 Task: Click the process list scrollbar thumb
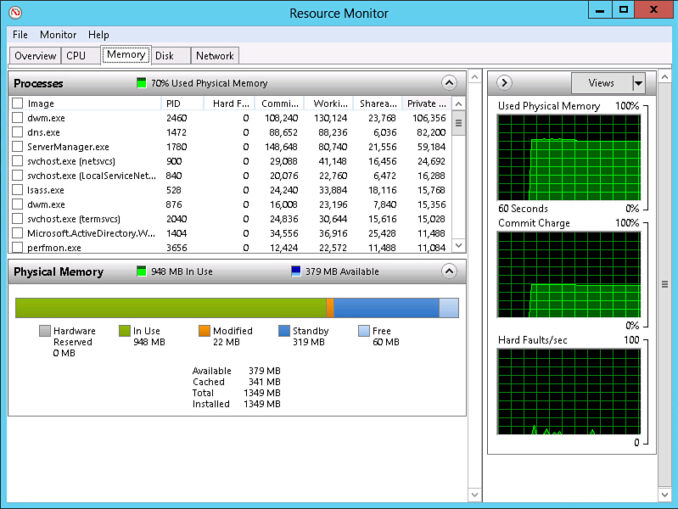tap(459, 123)
